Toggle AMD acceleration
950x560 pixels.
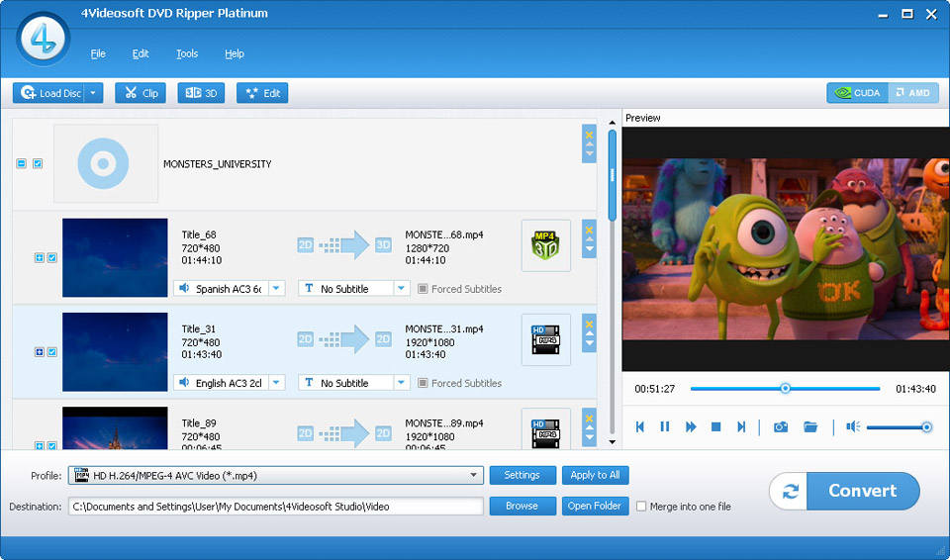pyautogui.click(x=913, y=93)
